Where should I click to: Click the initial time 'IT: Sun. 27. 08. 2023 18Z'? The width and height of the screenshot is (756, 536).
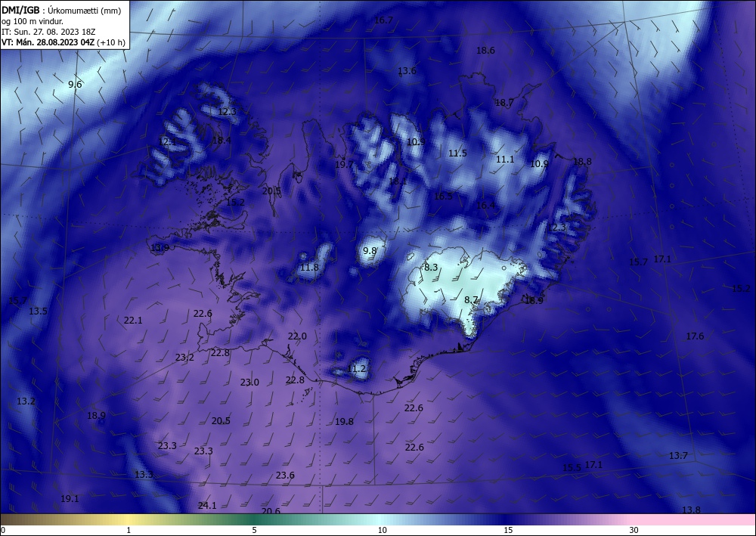coord(48,32)
